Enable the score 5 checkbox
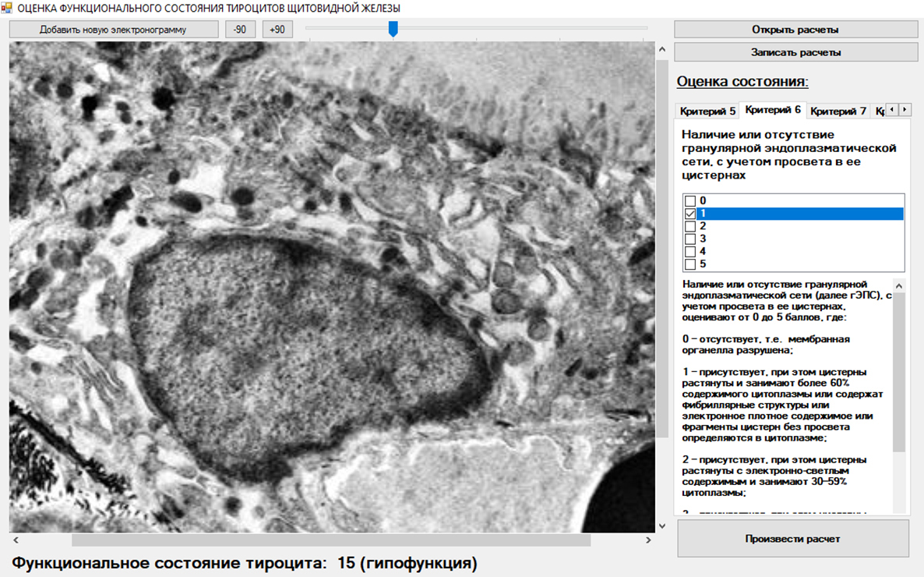This screenshot has height=577, width=924. tap(689, 264)
